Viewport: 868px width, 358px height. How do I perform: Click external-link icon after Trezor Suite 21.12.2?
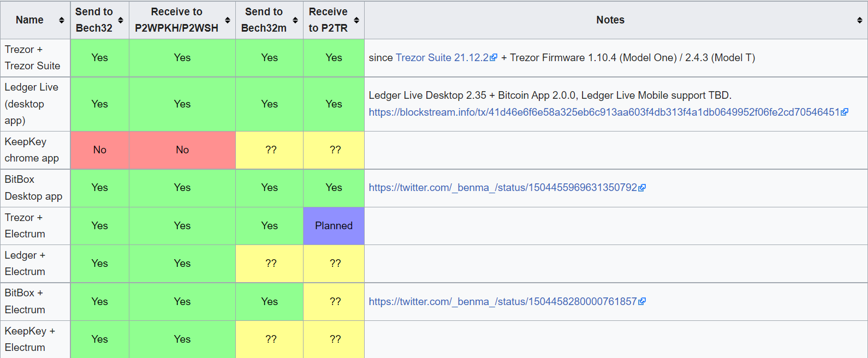[x=494, y=57]
